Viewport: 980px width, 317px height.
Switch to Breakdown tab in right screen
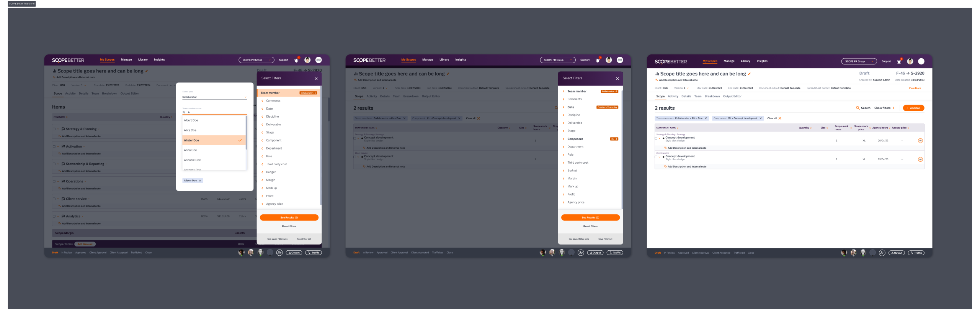[712, 97]
